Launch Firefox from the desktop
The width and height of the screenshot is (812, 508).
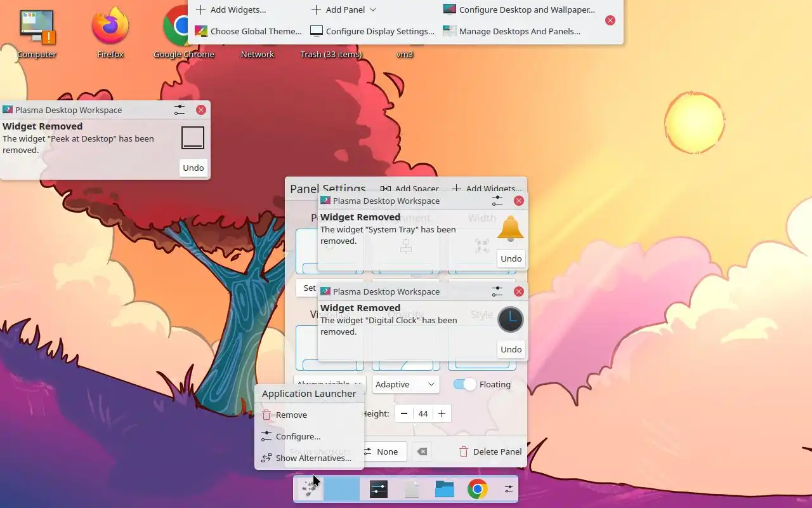click(110, 34)
